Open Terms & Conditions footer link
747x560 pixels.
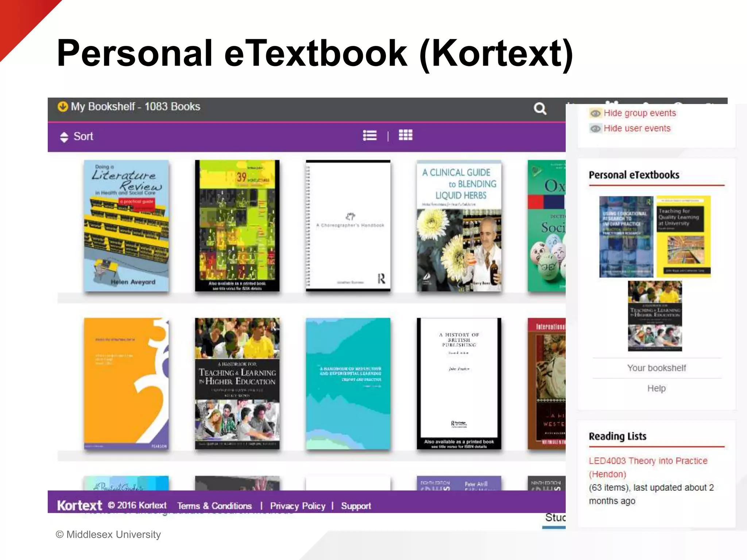pos(214,506)
